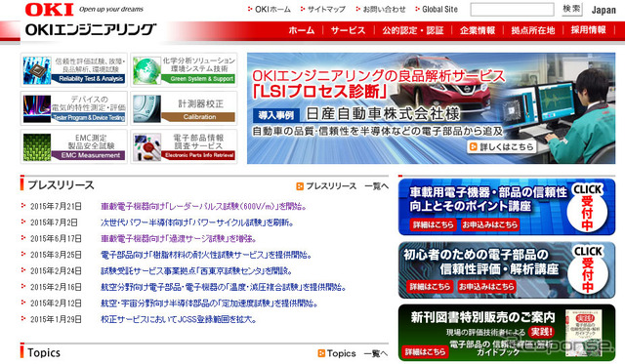Viewport: 625px width, 364px height.
Task: Open the Calibration service tile
Action: pos(184,108)
